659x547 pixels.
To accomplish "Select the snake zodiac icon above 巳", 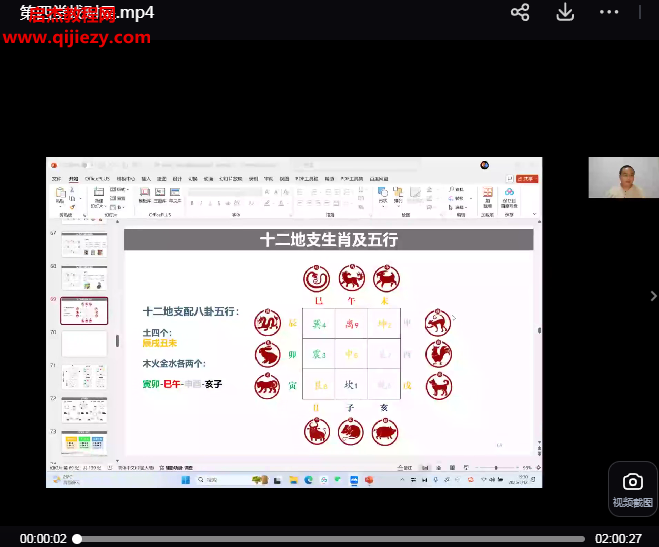I will (x=318, y=278).
